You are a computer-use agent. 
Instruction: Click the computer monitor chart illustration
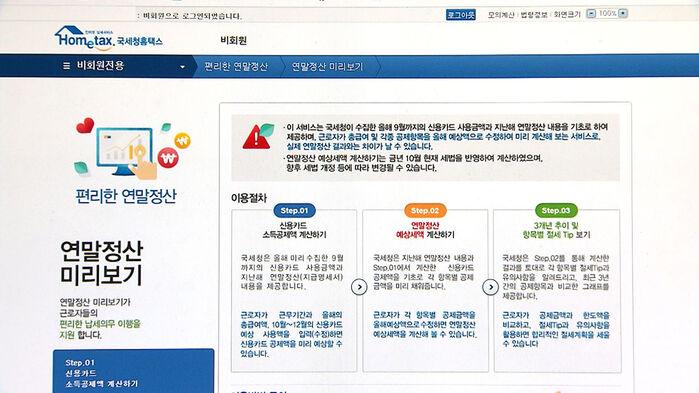pos(125,151)
